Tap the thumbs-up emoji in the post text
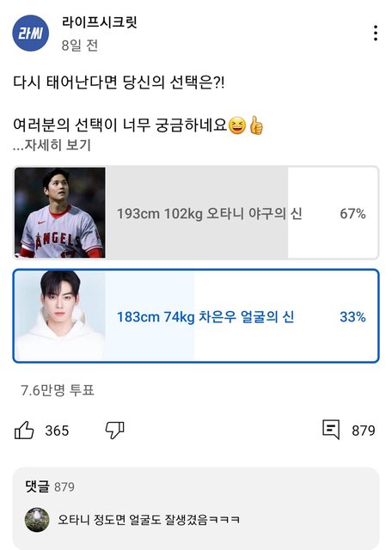The width and height of the screenshot is (392, 550). (x=256, y=125)
